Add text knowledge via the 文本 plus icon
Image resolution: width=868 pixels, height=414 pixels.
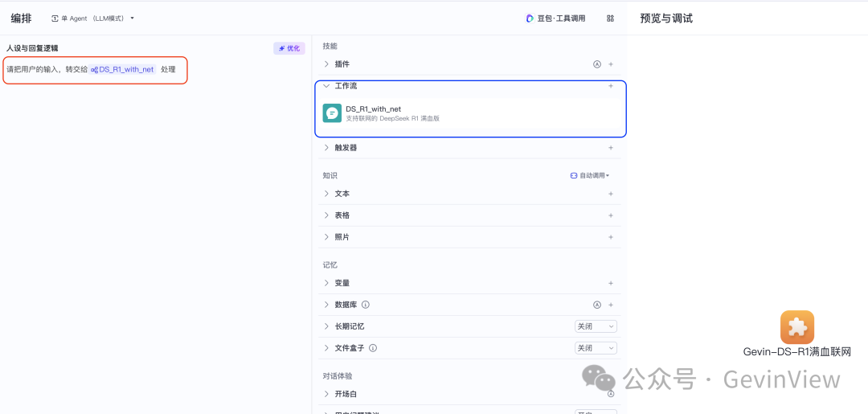(611, 194)
